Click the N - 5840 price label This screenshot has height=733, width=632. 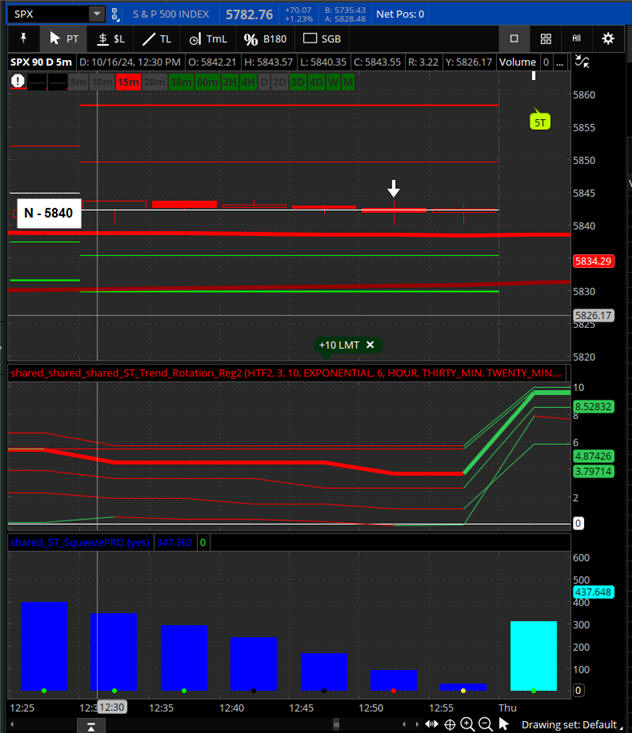[49, 213]
